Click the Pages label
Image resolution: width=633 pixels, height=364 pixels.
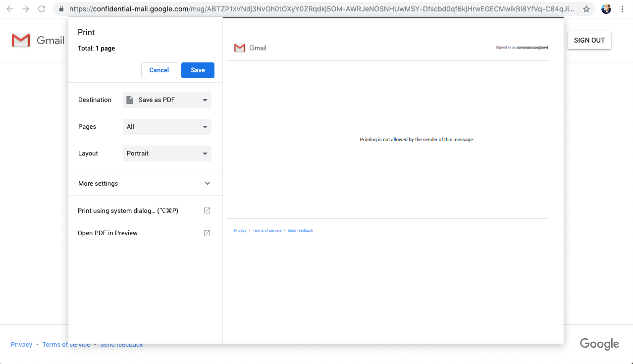pyautogui.click(x=87, y=127)
